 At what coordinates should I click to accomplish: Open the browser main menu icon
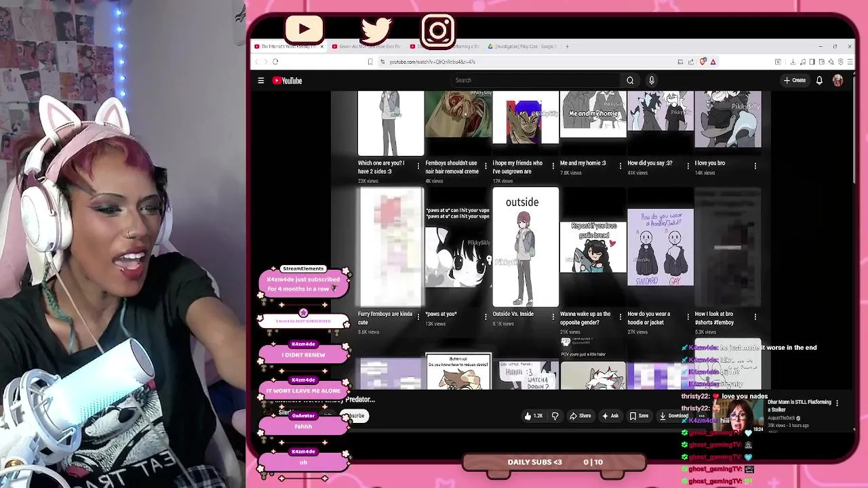[850, 62]
